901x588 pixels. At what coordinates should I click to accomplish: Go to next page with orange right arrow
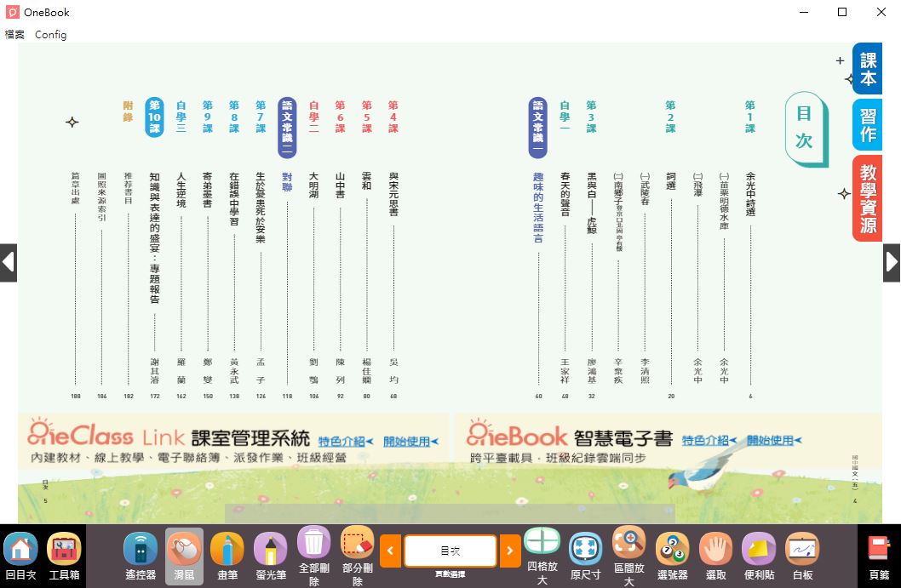(x=509, y=551)
